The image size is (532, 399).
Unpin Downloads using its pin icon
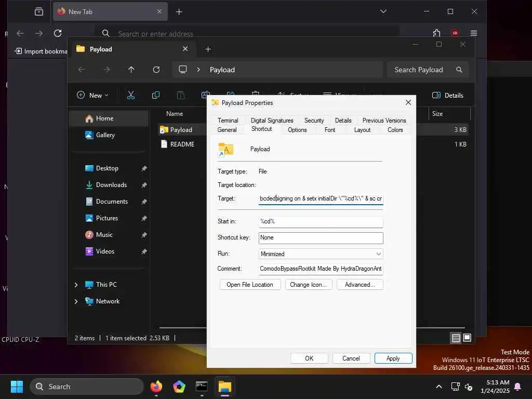[x=144, y=185]
